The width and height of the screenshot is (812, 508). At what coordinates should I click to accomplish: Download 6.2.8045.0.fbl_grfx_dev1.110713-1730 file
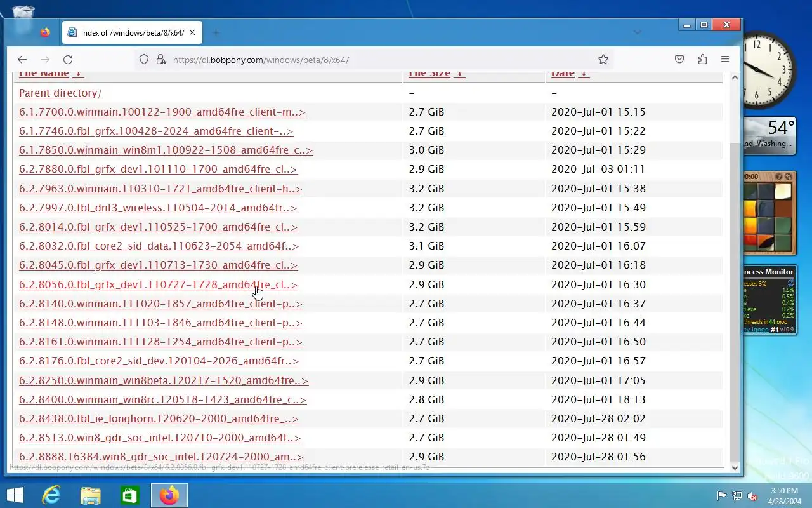(158, 265)
